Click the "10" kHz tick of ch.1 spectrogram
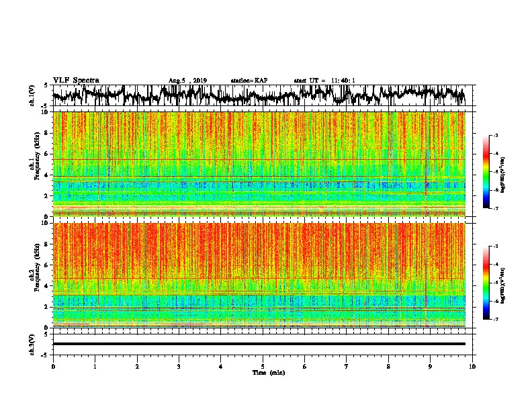Image resolution: width=532 pixels, height=411 pixels. point(46,112)
